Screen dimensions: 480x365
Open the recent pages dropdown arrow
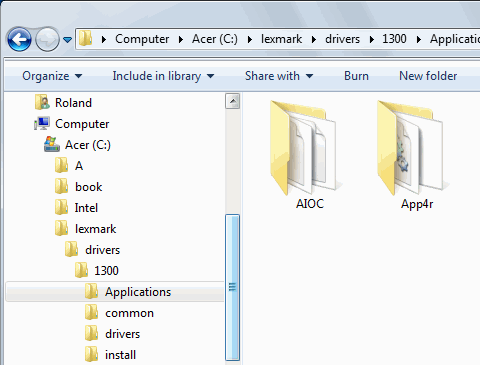click(x=68, y=40)
